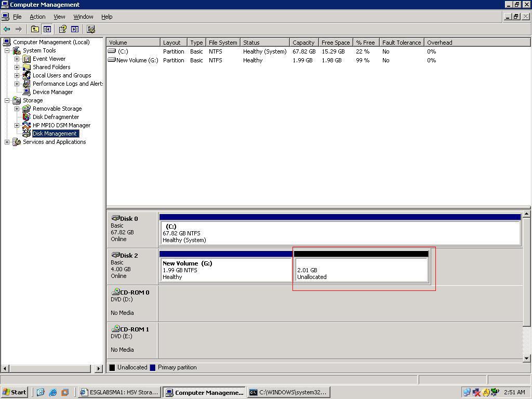Image resolution: width=532 pixels, height=399 pixels.
Task: Collapse the System Tools tree node
Action: coord(7,50)
